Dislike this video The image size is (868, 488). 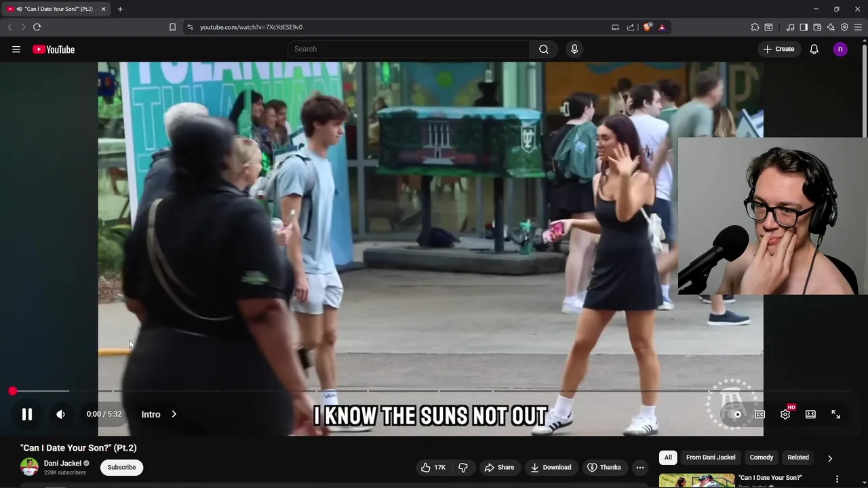click(463, 467)
